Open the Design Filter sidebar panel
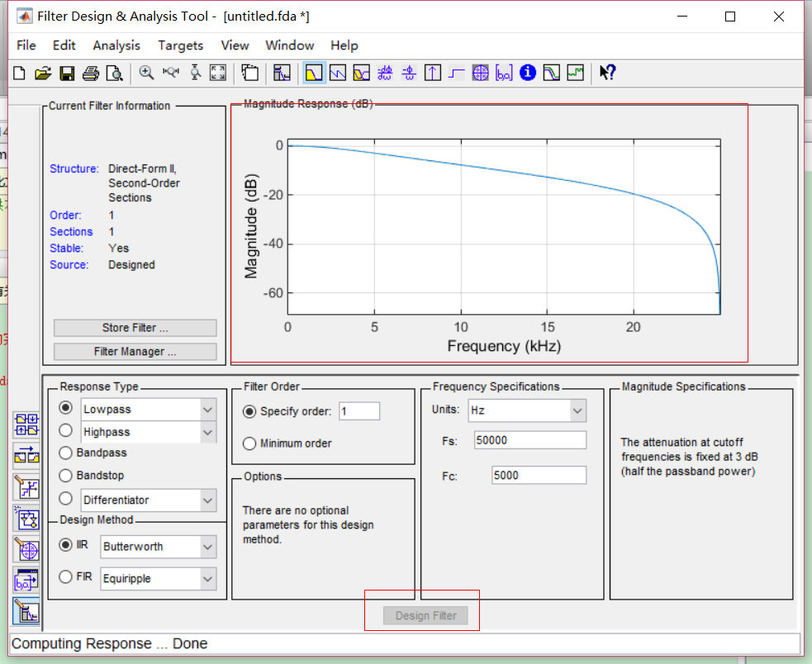This screenshot has width=812, height=664. [x=26, y=612]
